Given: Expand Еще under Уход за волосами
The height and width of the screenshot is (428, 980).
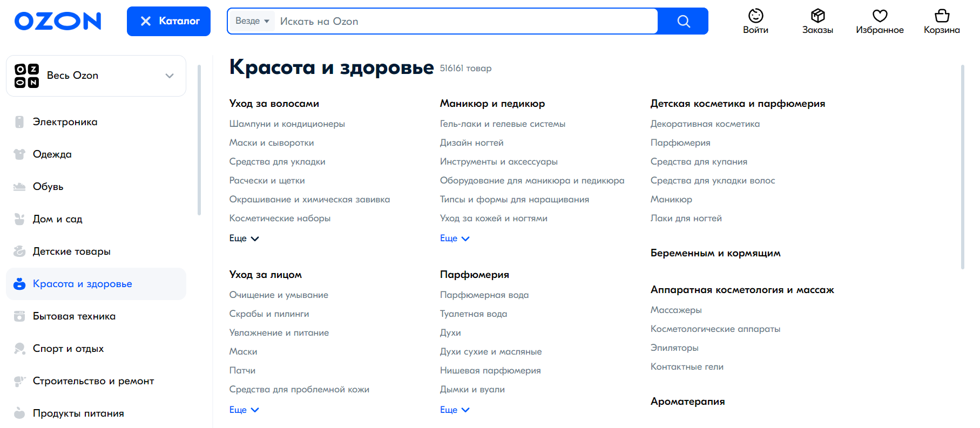Looking at the screenshot, I should [x=244, y=239].
